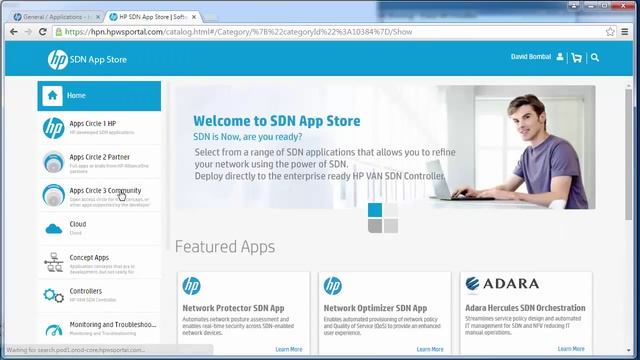640x360 pixels.
Task: Click the Adara logo
Action: pyautogui.click(x=502, y=284)
